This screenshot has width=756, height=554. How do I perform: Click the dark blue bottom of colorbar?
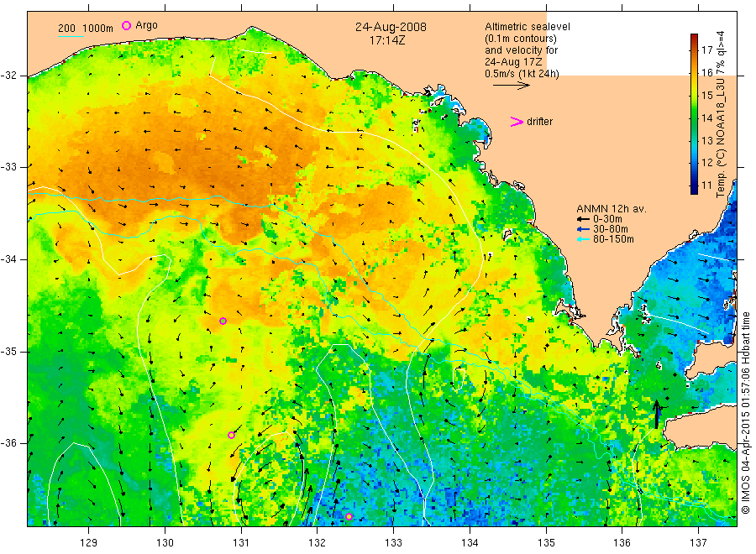click(x=695, y=190)
